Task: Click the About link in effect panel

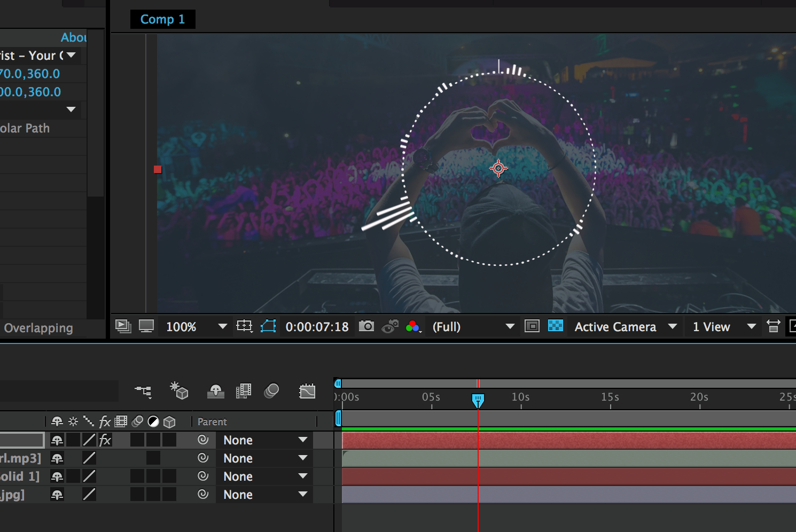Action: tap(73, 37)
